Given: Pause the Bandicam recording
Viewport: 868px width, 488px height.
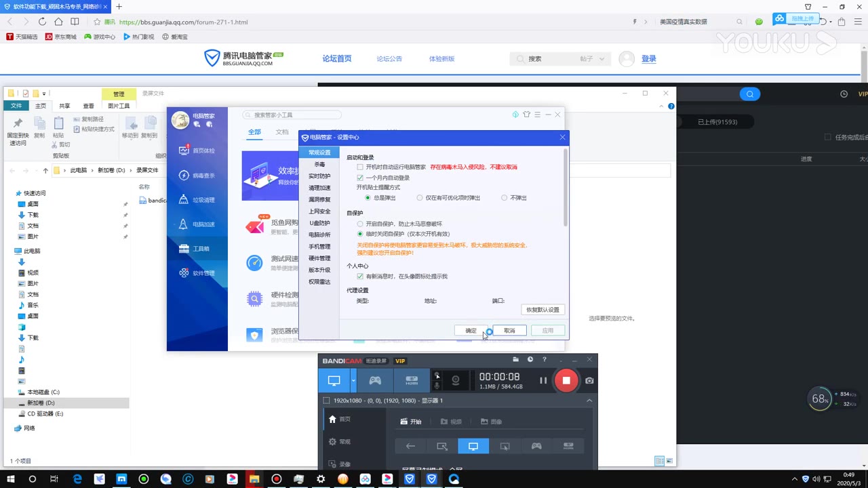Looking at the screenshot, I should click(543, 381).
